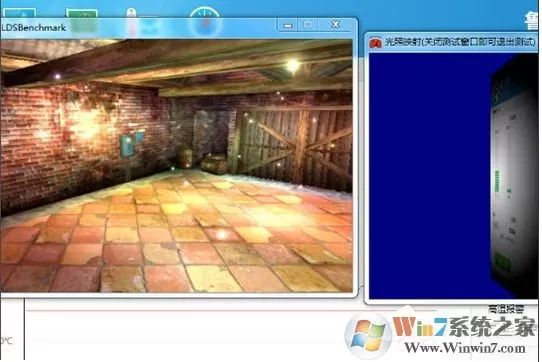Click the red icon on the 光照映射 window

[376, 43]
